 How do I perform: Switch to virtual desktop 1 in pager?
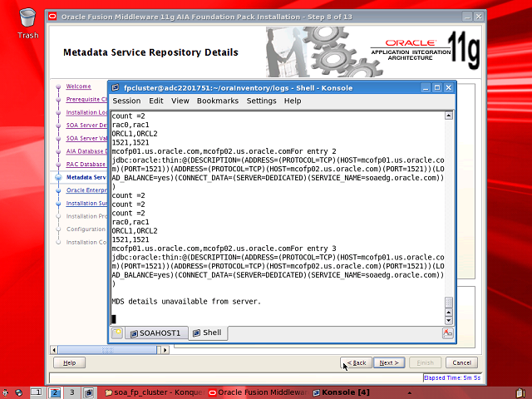pos(37,392)
